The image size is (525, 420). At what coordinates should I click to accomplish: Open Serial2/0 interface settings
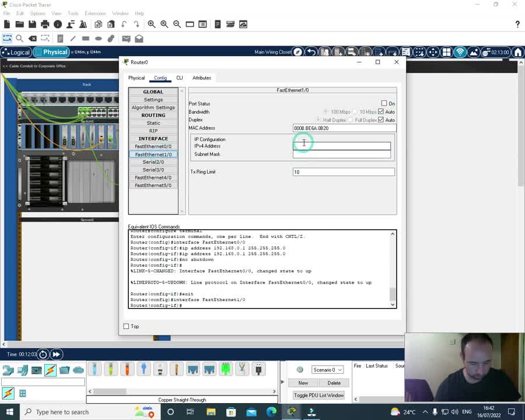click(x=153, y=162)
